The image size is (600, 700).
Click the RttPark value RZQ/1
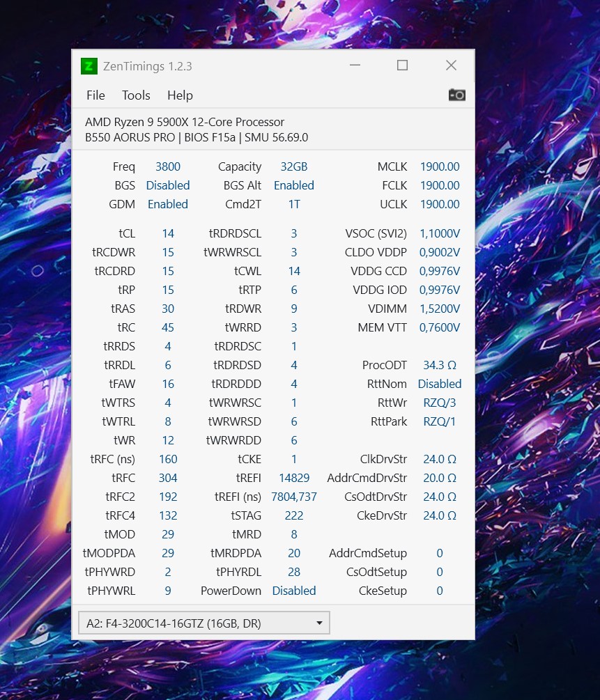click(440, 421)
